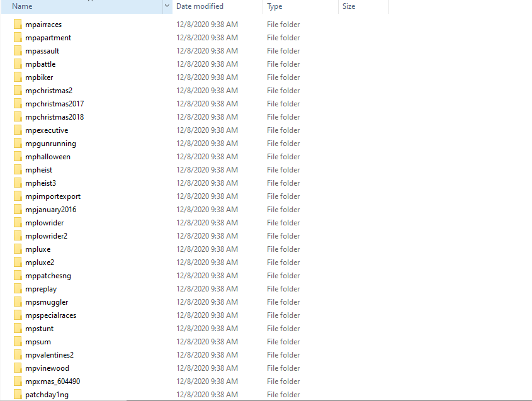Viewport: 532px width, 401px height.
Task: Click the mpapartment folder icon
Action: click(x=18, y=38)
